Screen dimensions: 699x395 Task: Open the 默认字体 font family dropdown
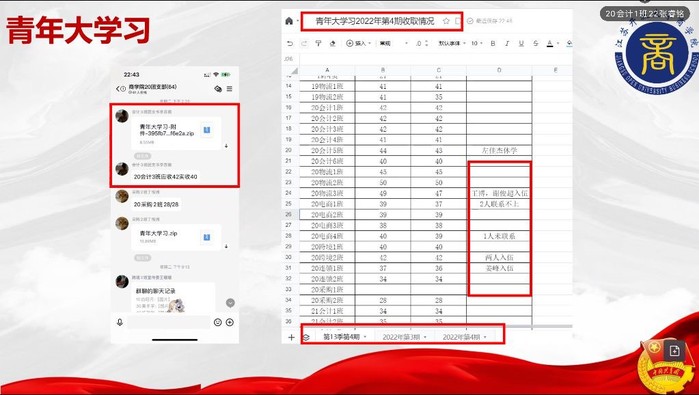coord(452,43)
